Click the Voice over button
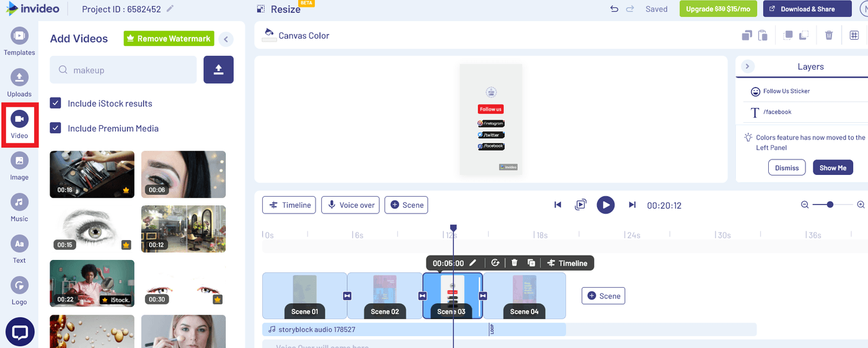The image size is (868, 348). pyautogui.click(x=350, y=205)
